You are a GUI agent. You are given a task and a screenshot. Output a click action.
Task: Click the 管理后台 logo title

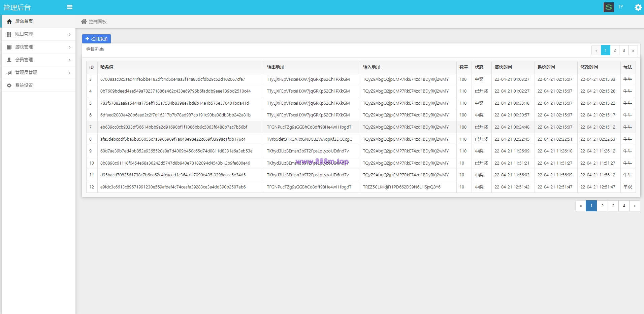pyautogui.click(x=17, y=7)
